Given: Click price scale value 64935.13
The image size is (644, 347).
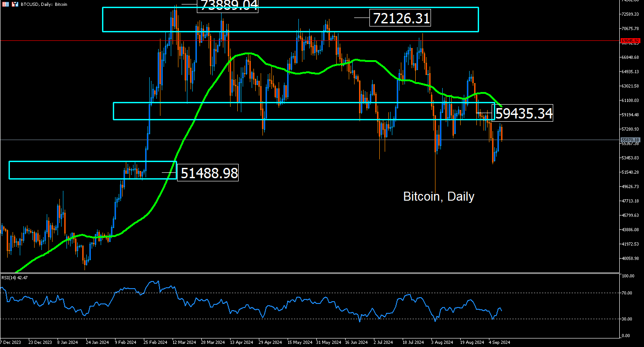Looking at the screenshot, I should [x=631, y=72].
